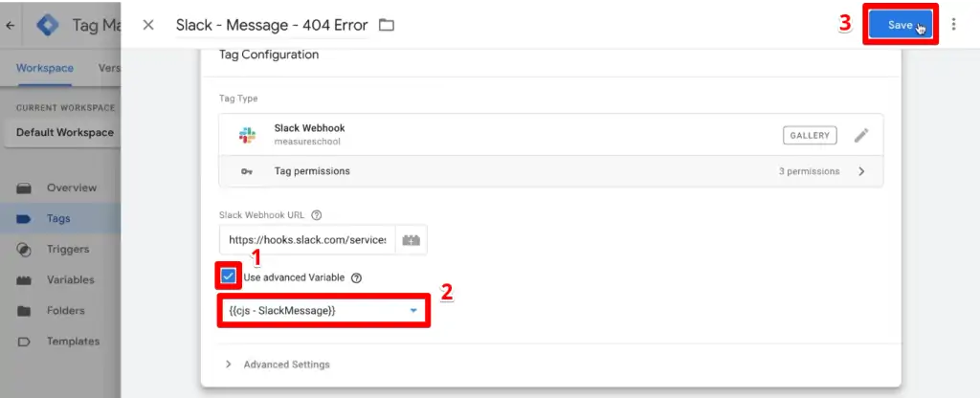Switch to the Workspace tab

[x=44, y=68]
